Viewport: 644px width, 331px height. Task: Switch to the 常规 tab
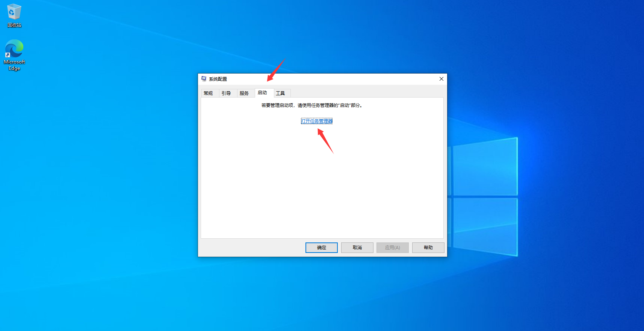pos(208,93)
